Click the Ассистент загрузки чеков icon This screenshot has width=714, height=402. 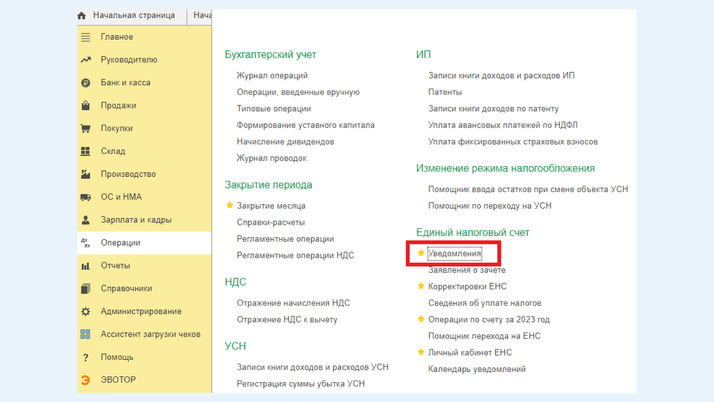click(x=86, y=334)
